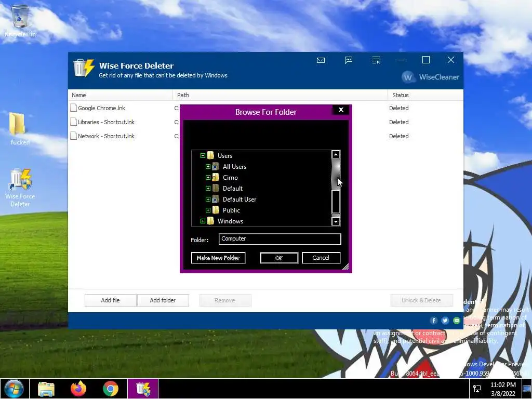
Task: Expand the All Users node
Action: pyautogui.click(x=208, y=167)
